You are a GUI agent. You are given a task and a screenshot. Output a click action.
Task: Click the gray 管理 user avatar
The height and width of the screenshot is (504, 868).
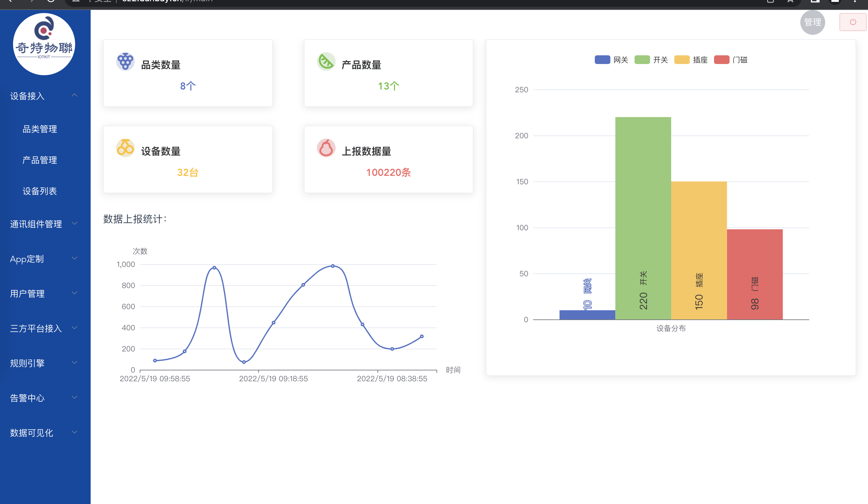click(812, 22)
